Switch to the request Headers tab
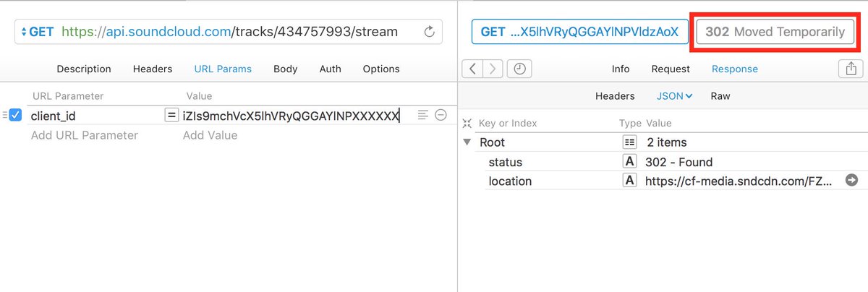This screenshot has height=292, width=868. pos(153,69)
